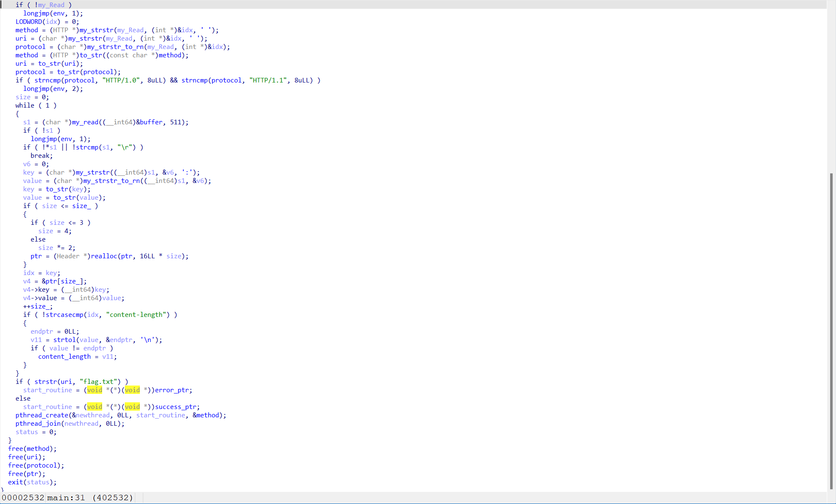The width and height of the screenshot is (836, 504).
Task: Click the free(uri) statement
Action: (x=26, y=457)
